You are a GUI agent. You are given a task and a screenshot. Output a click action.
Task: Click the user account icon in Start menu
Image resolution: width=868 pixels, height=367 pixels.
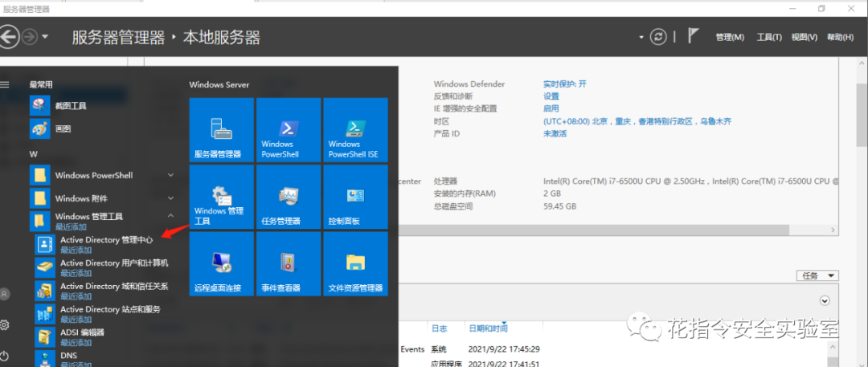click(x=5, y=294)
